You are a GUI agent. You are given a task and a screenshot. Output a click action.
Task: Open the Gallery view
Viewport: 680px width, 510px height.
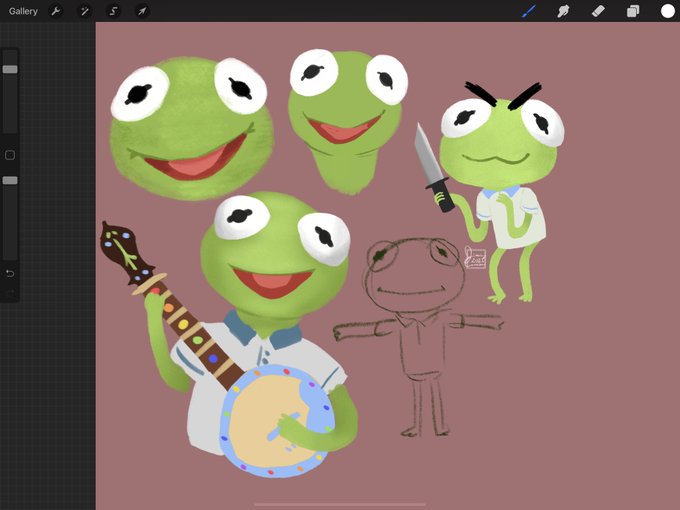23,11
